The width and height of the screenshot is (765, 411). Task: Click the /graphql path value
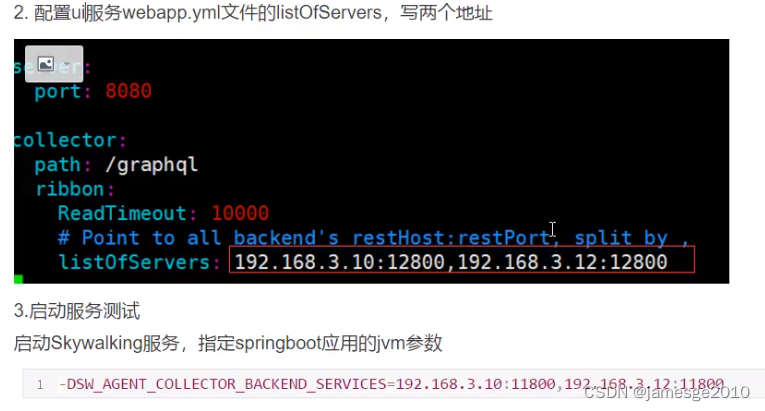(x=151, y=165)
